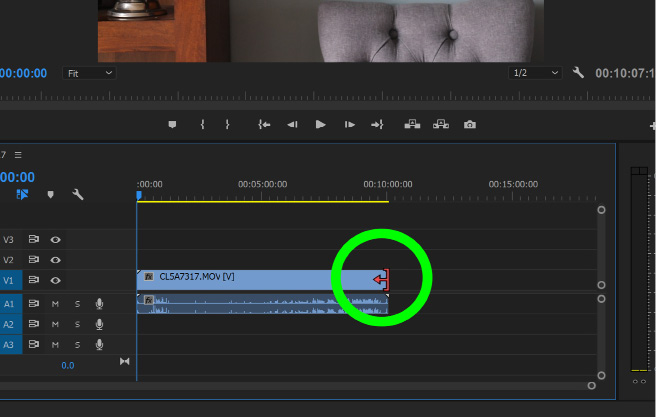Click the timeline horizontal zoom scrollbar
Image resolution: width=656 pixels, height=417 pixels.
click(296, 386)
